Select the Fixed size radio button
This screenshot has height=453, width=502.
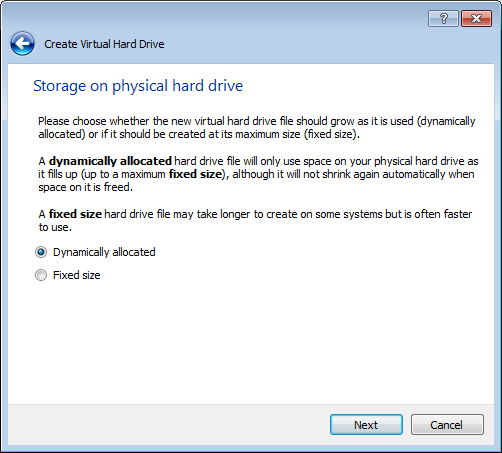click(41, 275)
